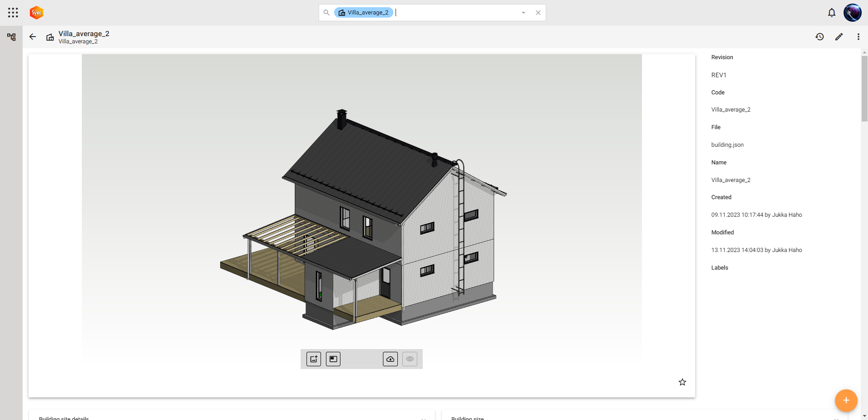Go back using the left arrow
Viewport: 868px width, 420px height.
[33, 37]
